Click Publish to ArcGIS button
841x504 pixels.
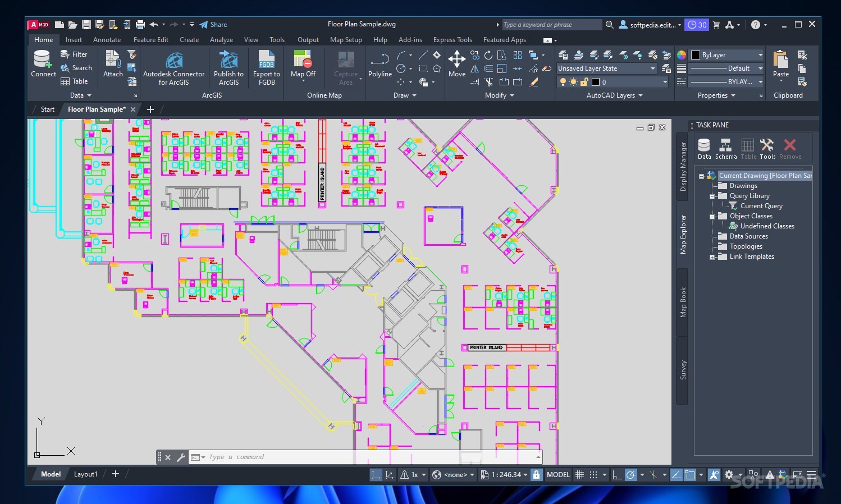tap(228, 68)
